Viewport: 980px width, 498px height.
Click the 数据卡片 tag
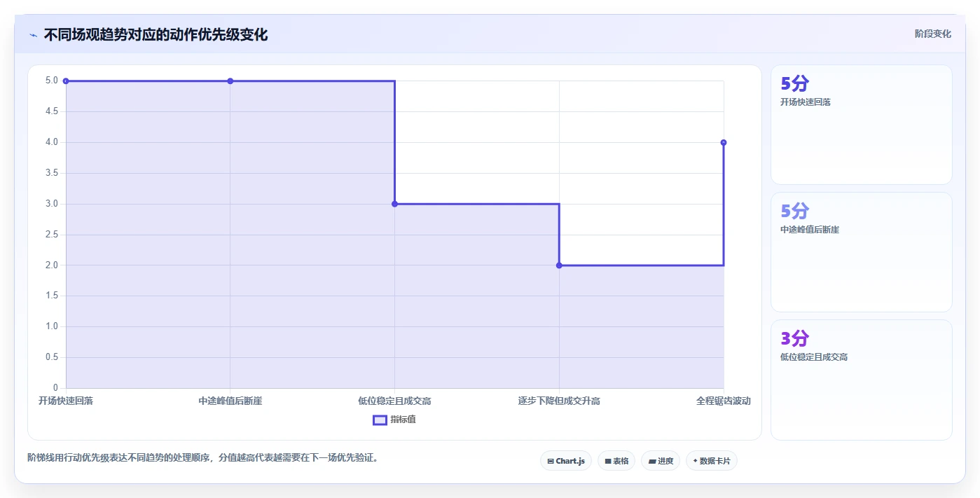tap(712, 461)
